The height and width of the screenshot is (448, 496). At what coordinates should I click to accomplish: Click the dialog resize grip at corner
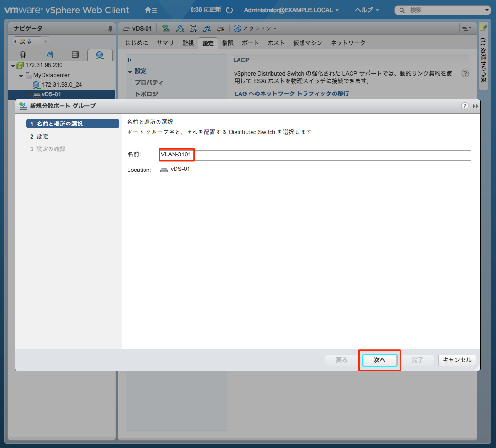click(477, 367)
